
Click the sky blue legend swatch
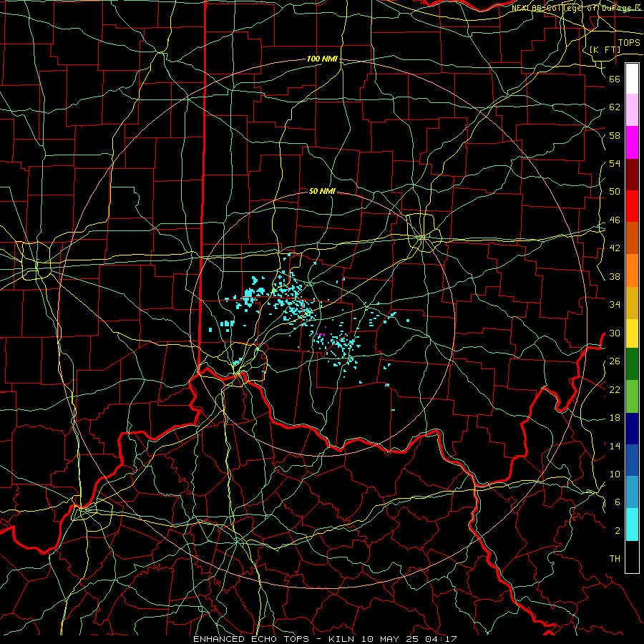point(632,492)
